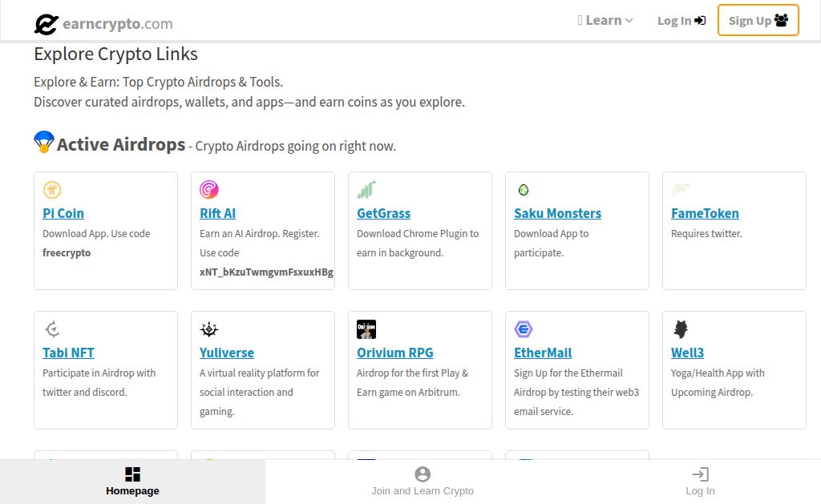Open the Learn dropdown menu
821x504 pixels.
tap(605, 20)
